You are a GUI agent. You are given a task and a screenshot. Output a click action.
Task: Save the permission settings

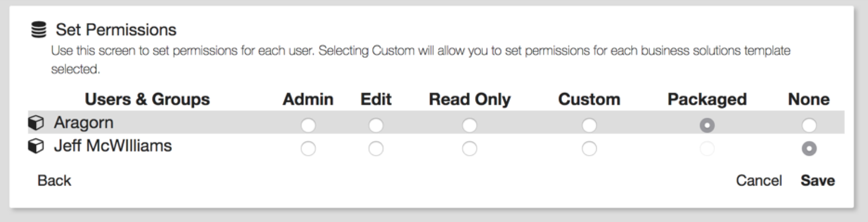pyautogui.click(x=818, y=180)
